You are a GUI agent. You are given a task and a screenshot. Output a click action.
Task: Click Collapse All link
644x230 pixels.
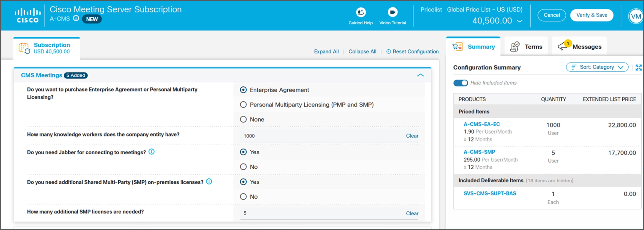[x=362, y=51]
